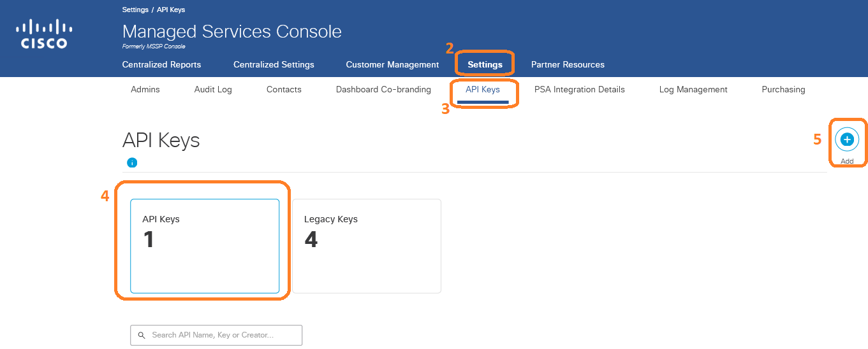The height and width of the screenshot is (349, 868).
Task: Open PSA Integration Details tab
Action: tap(580, 89)
